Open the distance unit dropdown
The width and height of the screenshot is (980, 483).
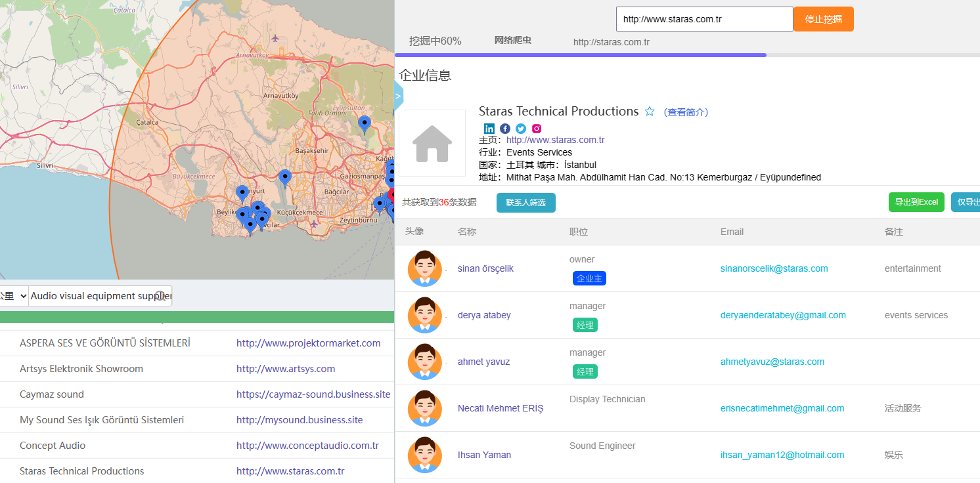click(x=13, y=296)
